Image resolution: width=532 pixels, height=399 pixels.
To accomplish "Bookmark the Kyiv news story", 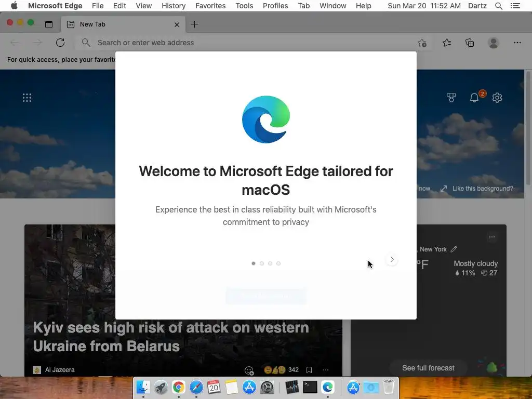I will click(x=309, y=370).
